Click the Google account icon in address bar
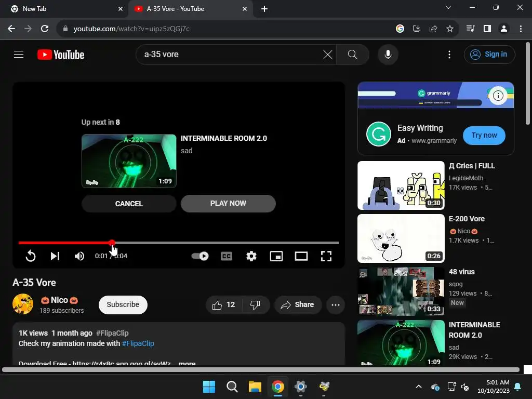 pos(400,29)
